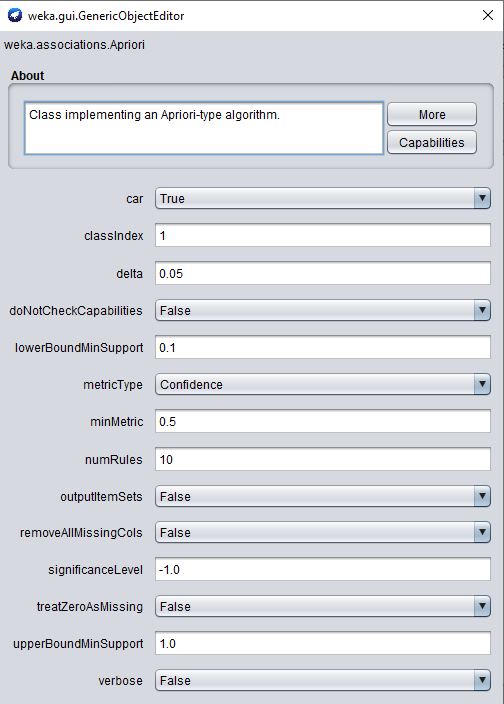
Task: Click the car property label
Action: (x=135, y=199)
